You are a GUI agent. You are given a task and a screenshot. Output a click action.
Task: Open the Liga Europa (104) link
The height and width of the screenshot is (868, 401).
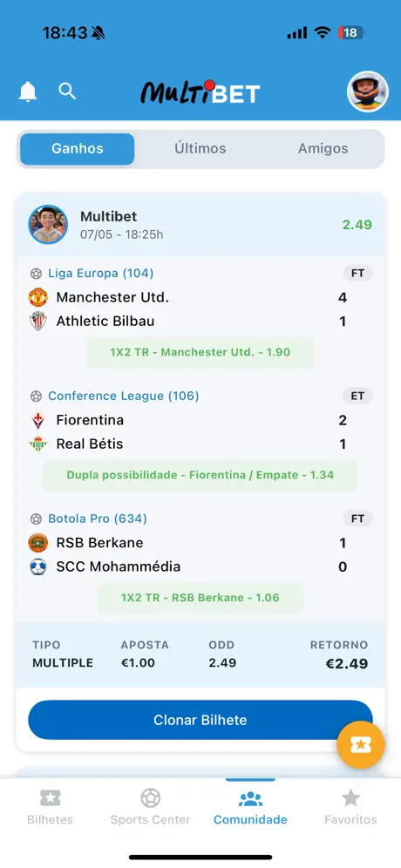click(100, 273)
